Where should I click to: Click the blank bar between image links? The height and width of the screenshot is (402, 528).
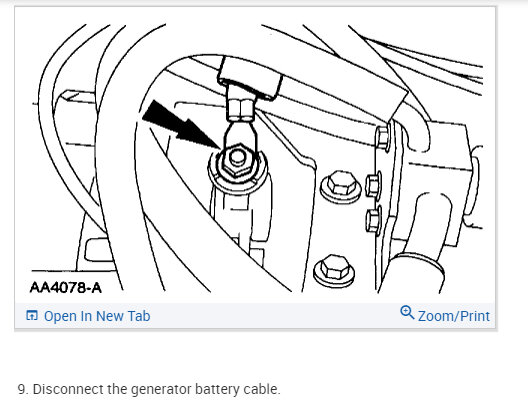[275, 316]
